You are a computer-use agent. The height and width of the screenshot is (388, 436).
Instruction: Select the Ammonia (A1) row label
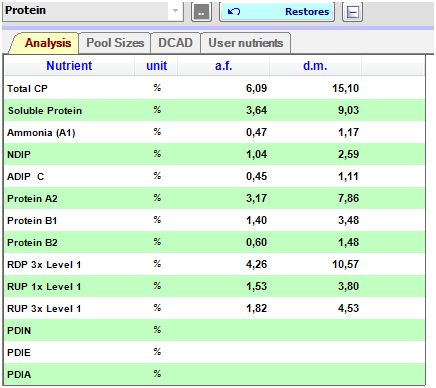[x=41, y=133]
